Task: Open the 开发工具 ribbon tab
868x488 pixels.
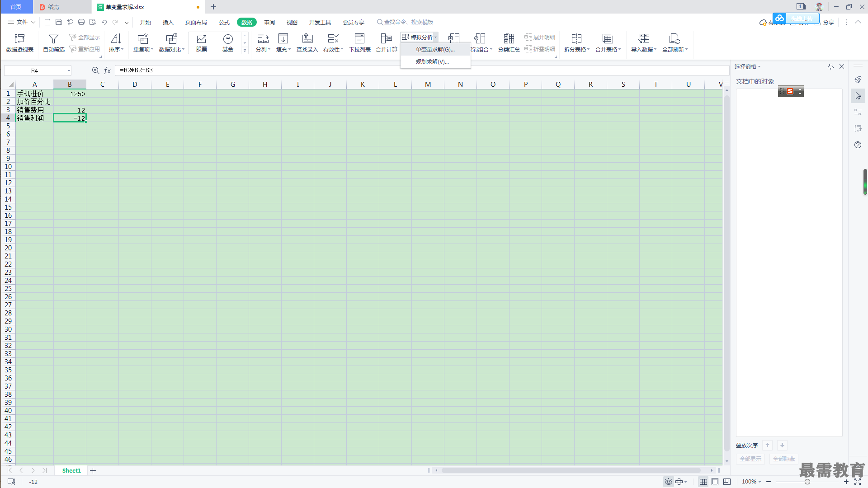Action: pyautogui.click(x=320, y=22)
